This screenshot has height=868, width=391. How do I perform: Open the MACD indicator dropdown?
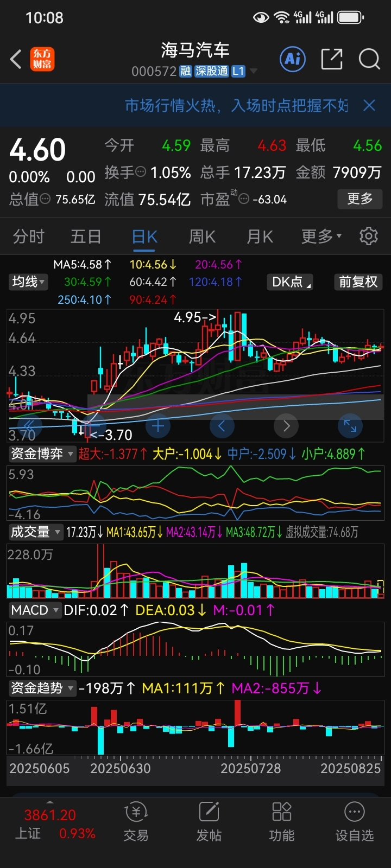click(x=34, y=610)
